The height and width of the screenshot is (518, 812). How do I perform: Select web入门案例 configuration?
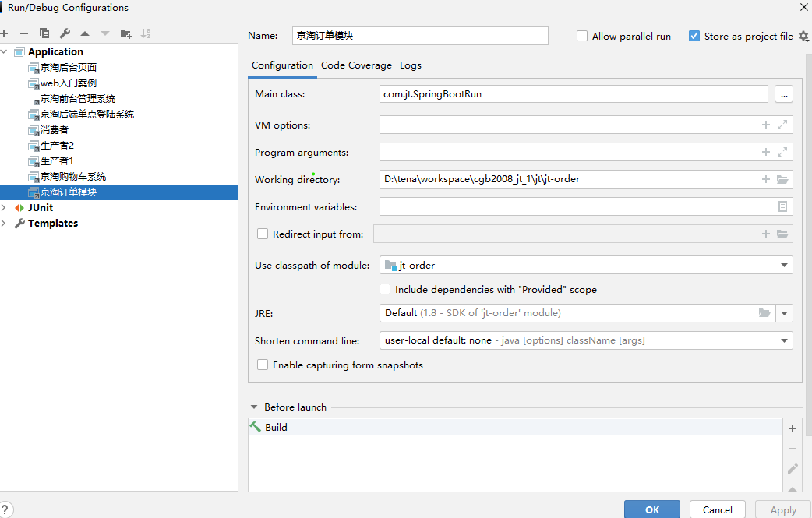pyautogui.click(x=69, y=83)
